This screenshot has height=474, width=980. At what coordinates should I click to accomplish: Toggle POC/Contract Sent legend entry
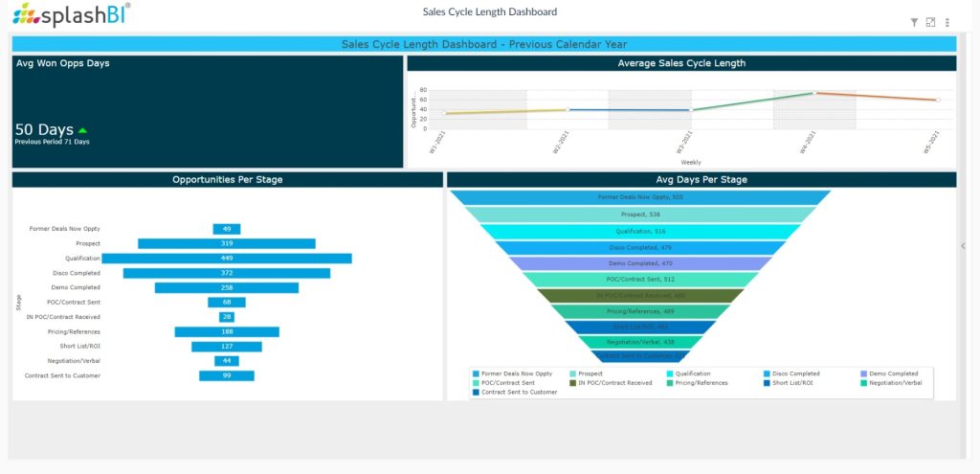[503, 383]
